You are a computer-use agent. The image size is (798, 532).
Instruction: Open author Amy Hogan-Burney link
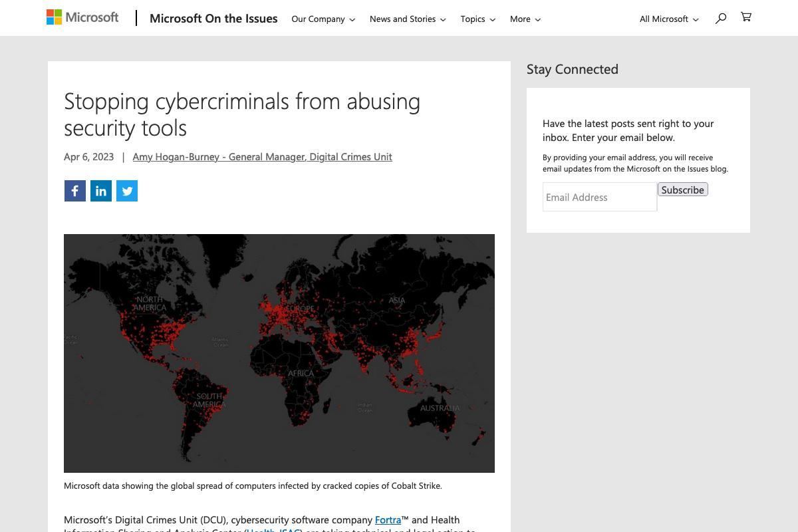(262, 157)
